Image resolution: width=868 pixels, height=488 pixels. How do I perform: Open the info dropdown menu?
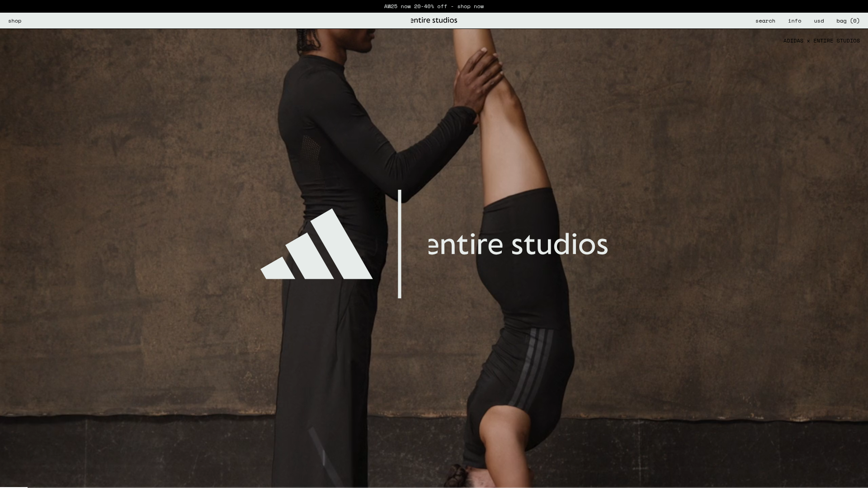795,21
